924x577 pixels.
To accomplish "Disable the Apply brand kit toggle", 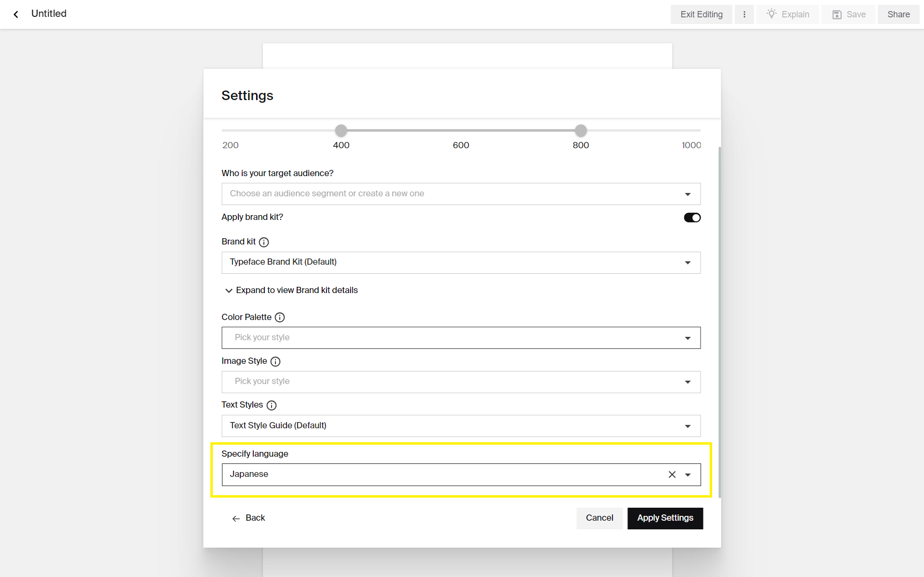I will 692,217.
